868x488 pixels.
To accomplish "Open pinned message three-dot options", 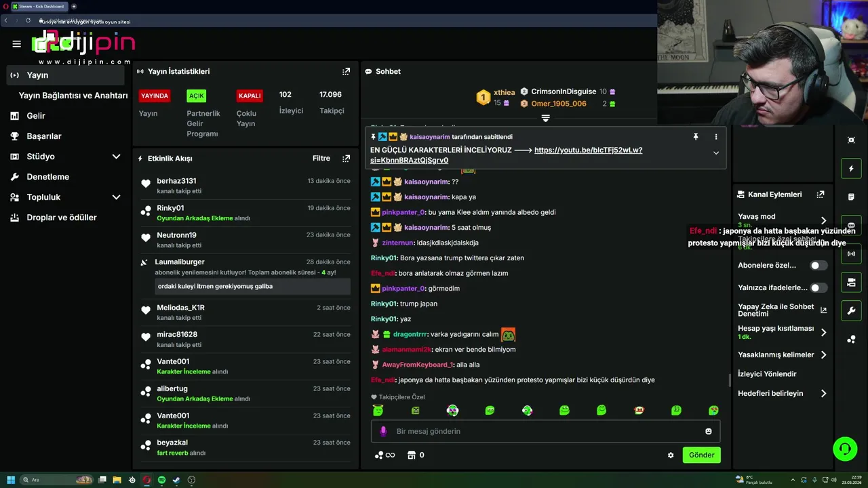I will tap(715, 136).
